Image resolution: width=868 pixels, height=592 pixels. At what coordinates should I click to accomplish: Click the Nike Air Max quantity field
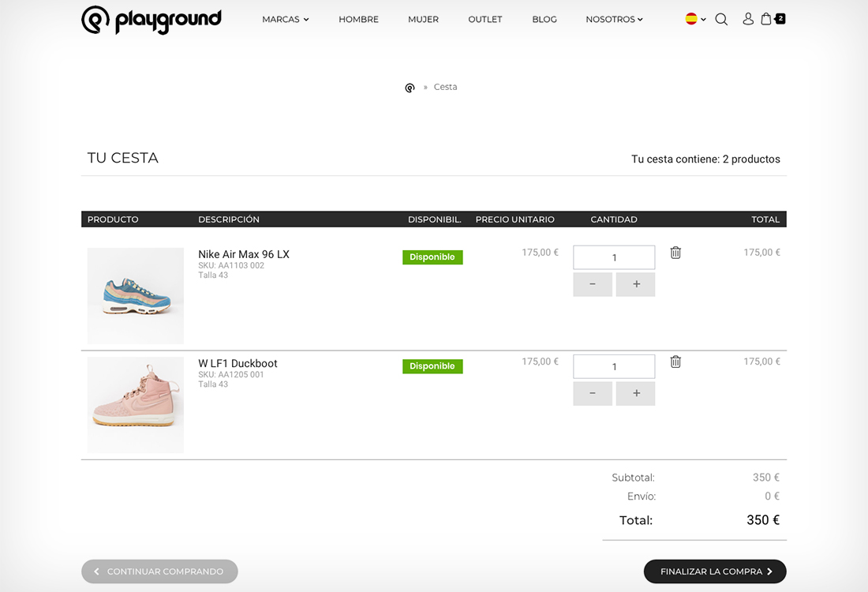(614, 257)
